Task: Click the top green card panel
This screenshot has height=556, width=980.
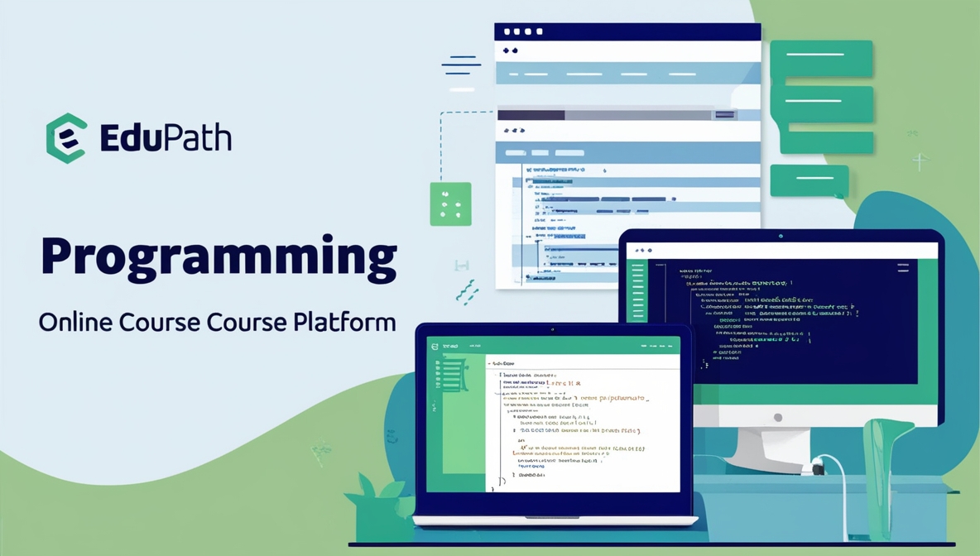Action: point(821,59)
